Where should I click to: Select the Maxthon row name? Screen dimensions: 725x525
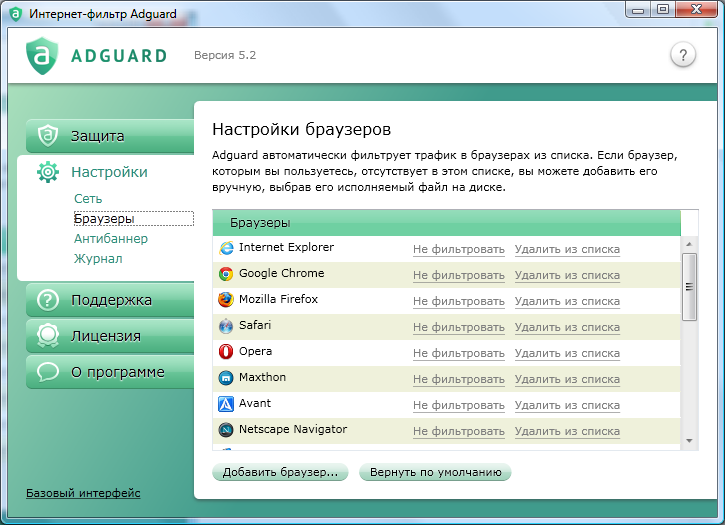(262, 377)
